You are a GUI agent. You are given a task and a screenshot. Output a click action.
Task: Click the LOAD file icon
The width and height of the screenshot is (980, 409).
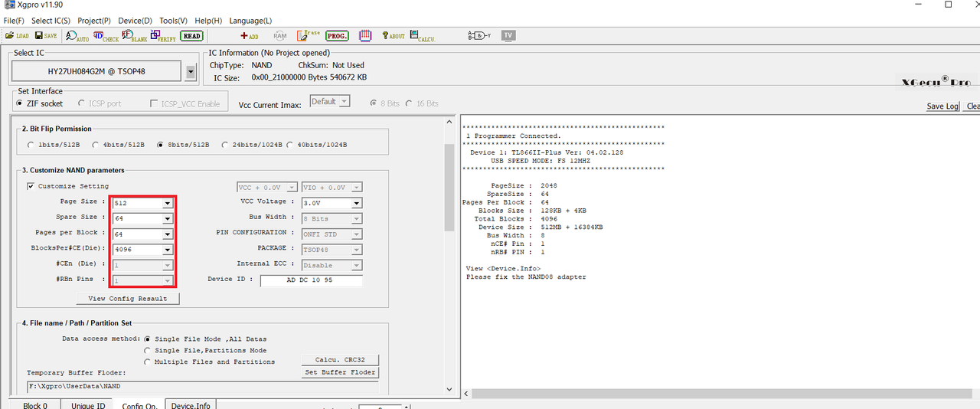(17, 35)
